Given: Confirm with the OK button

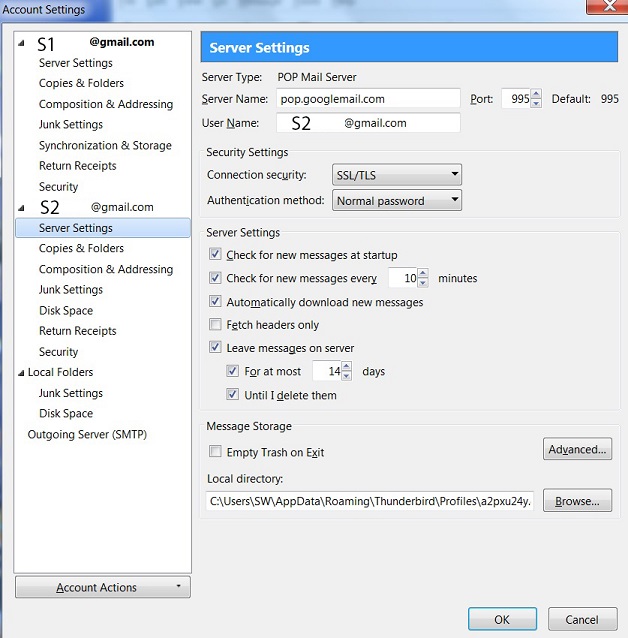Looking at the screenshot, I should pyautogui.click(x=502, y=619).
